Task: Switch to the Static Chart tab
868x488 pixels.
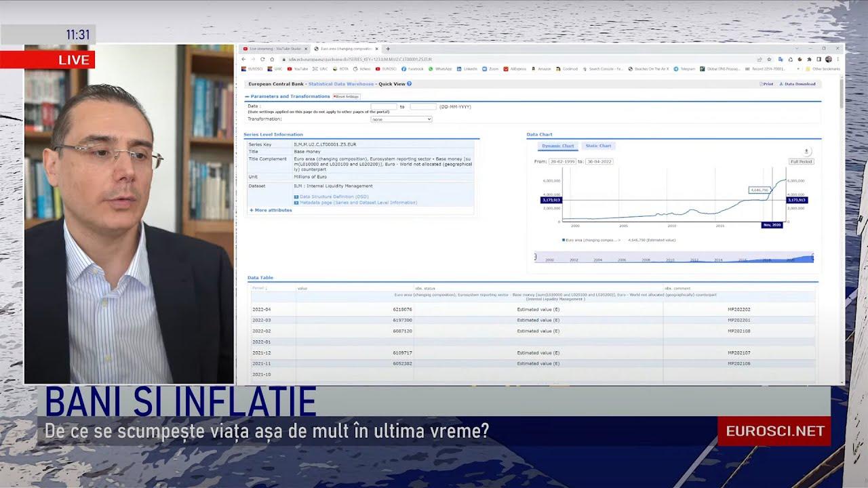Action: (x=598, y=146)
